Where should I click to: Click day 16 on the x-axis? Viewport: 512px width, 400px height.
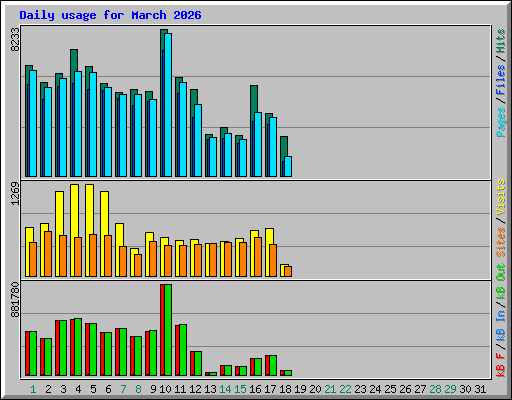pos(255,389)
